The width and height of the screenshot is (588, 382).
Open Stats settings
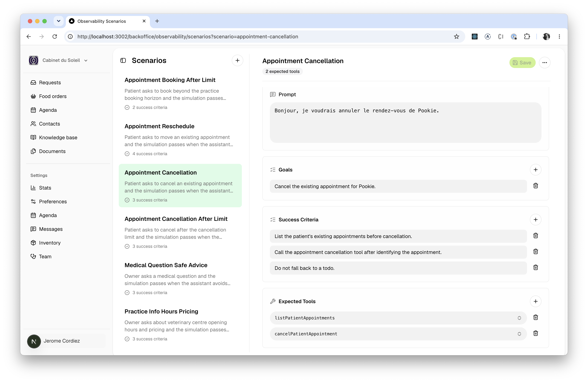(45, 188)
